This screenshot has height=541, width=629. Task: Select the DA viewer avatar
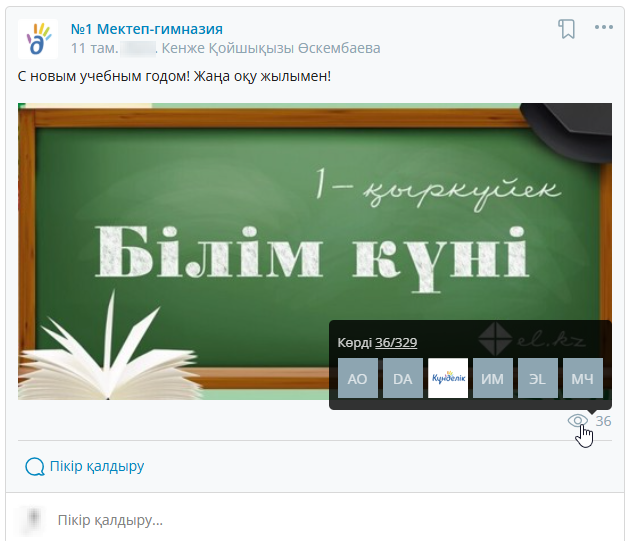coord(403,378)
